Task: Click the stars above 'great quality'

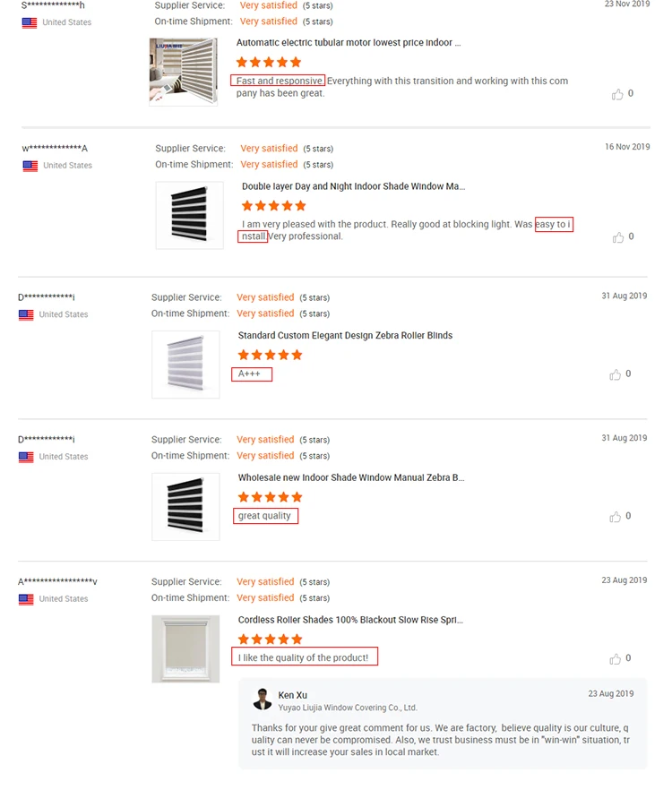Action: [x=271, y=497]
